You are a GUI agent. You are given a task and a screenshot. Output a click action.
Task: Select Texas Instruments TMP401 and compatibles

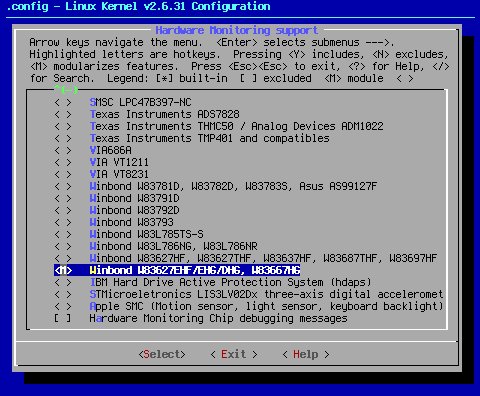point(210,138)
